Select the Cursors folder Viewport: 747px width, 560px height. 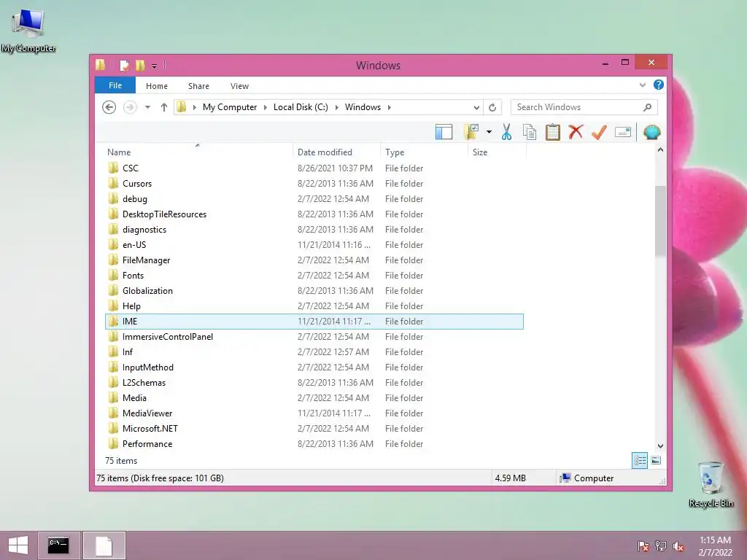tap(314, 183)
